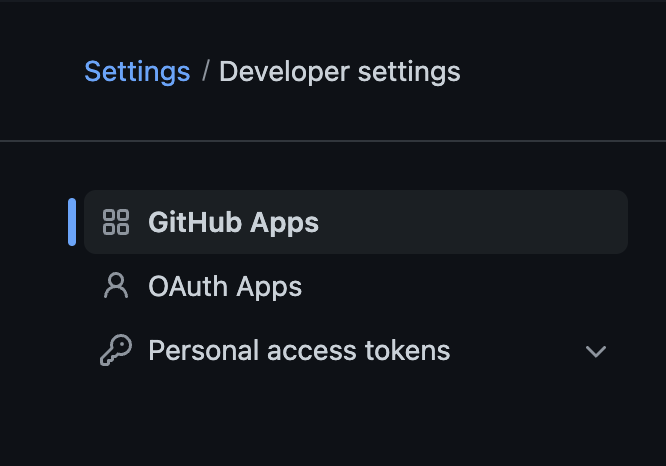Click the GitHub Apps grid icon
Viewport: 666px width, 466px height.
coord(116,222)
